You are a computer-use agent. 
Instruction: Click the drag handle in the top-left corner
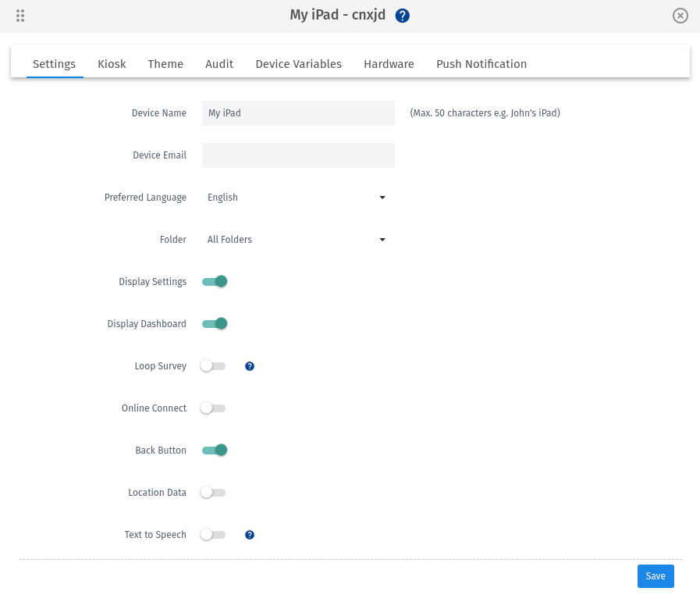pos(20,15)
